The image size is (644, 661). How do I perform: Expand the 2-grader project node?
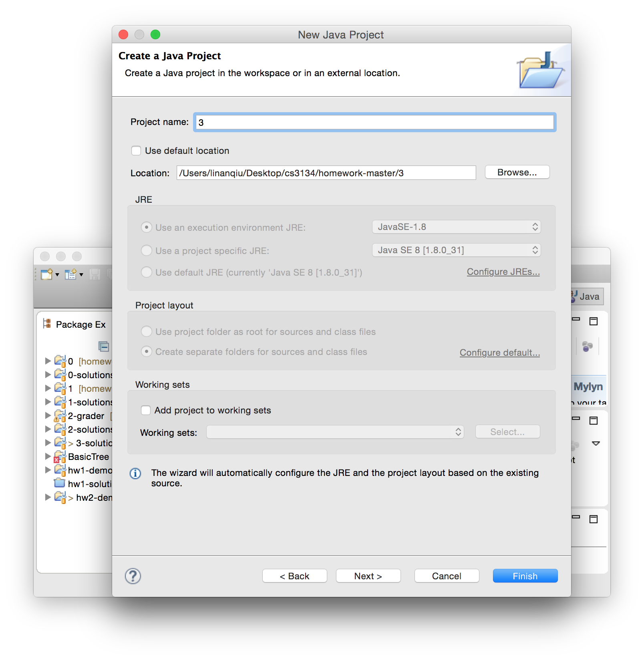[x=48, y=415]
